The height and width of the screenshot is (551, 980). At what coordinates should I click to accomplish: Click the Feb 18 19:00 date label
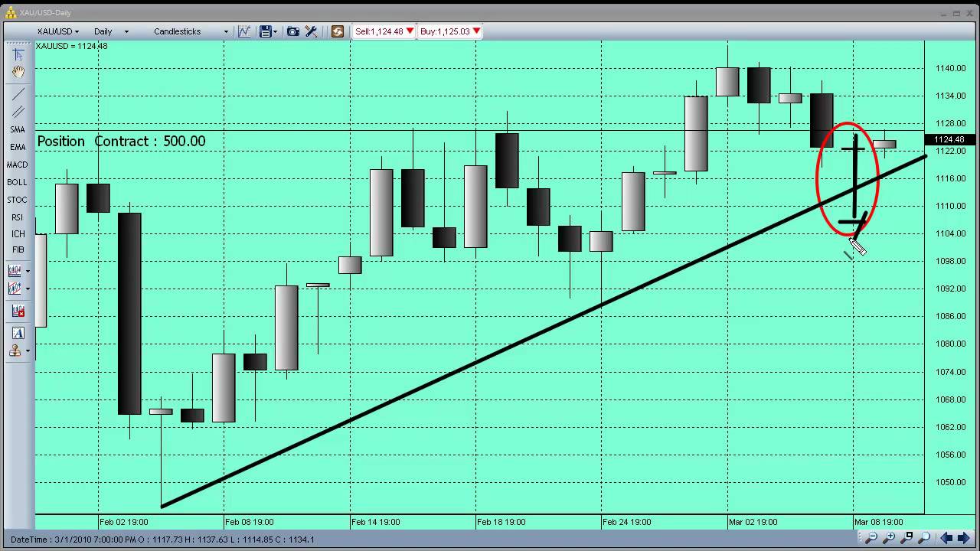point(501,522)
